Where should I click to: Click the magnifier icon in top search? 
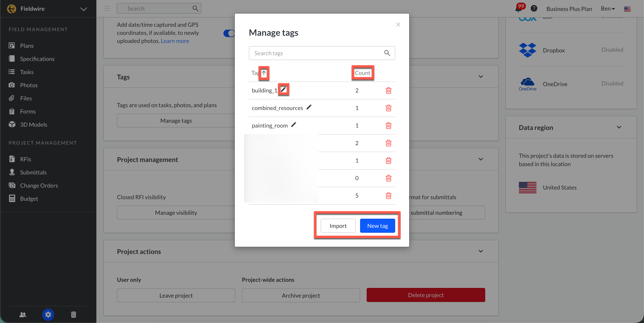(195, 9)
